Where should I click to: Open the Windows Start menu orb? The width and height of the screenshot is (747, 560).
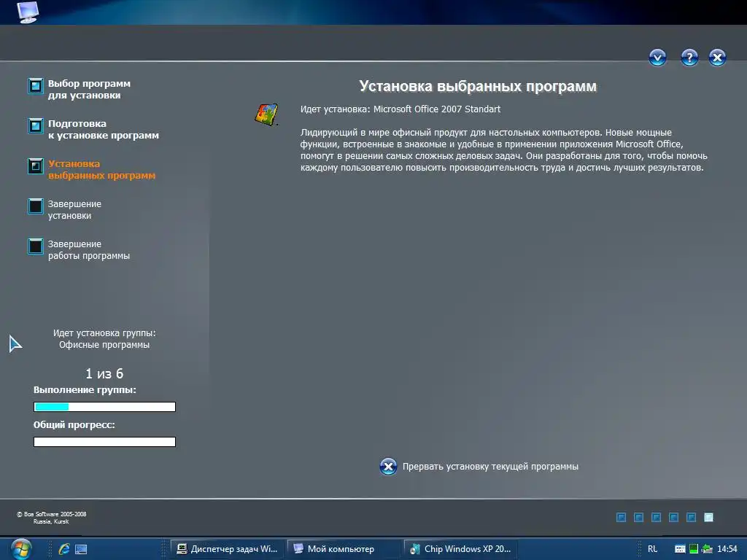pos(20,548)
